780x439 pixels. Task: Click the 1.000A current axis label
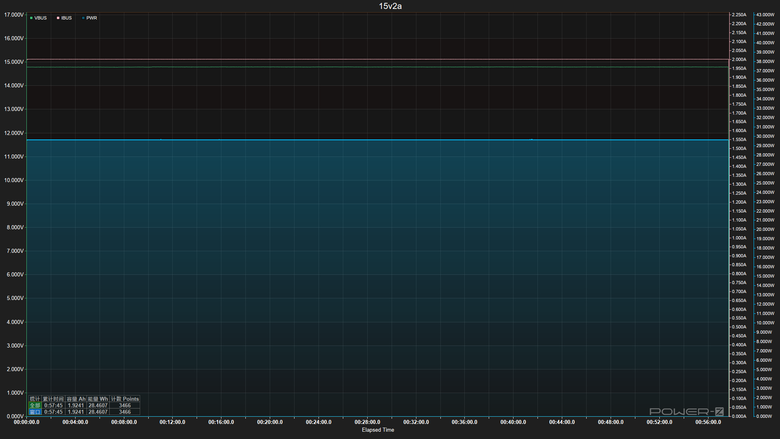(x=739, y=238)
